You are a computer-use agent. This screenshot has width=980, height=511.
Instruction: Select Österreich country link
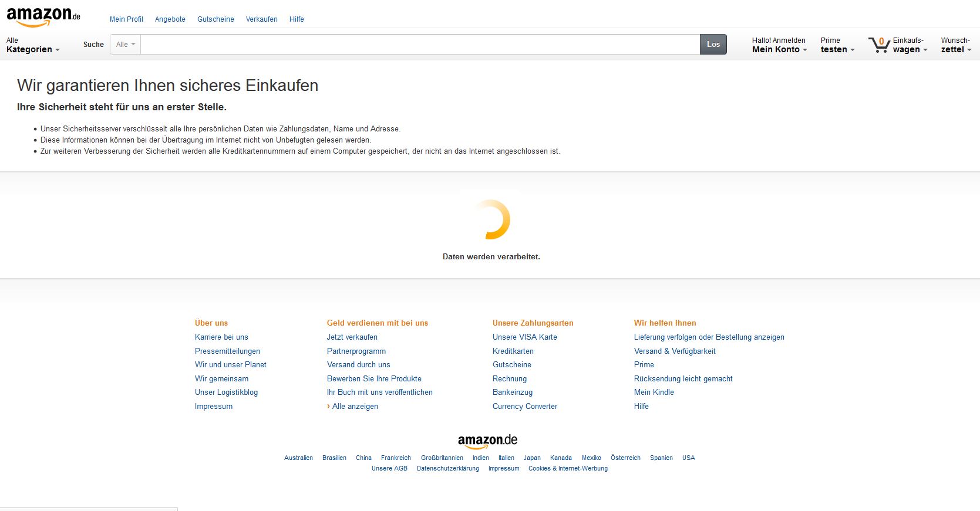(625, 458)
